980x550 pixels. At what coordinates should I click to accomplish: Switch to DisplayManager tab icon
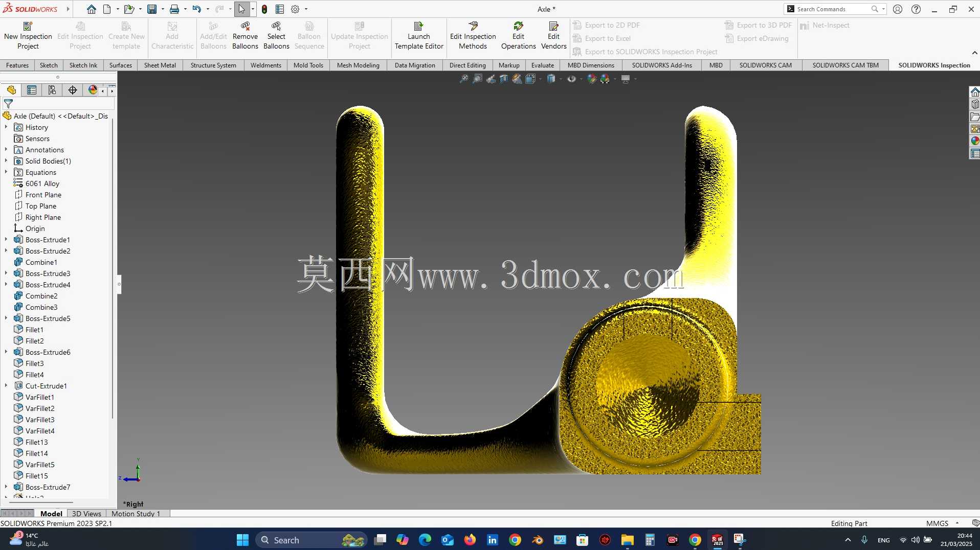(93, 90)
